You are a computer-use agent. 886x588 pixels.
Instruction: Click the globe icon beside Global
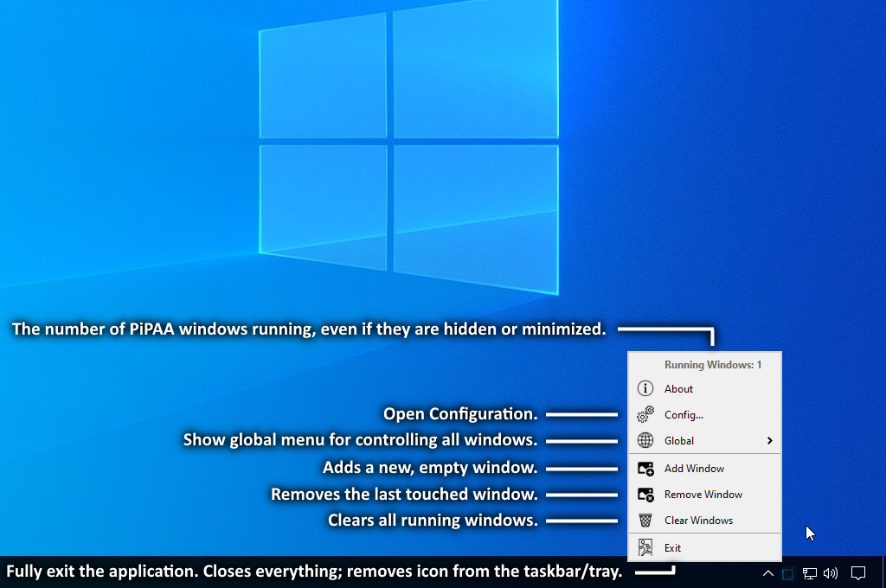pos(645,441)
